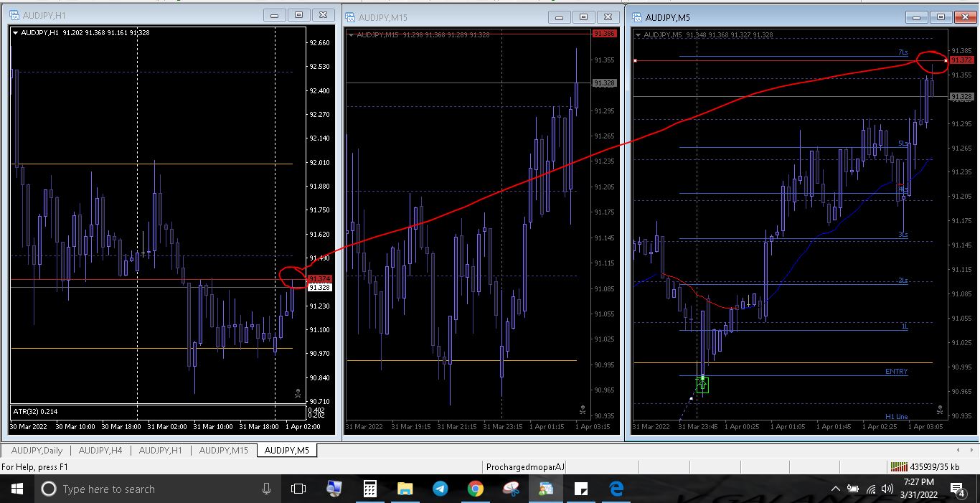
Task: Click the 3Ls level label on M5 chart
Action: point(903,235)
